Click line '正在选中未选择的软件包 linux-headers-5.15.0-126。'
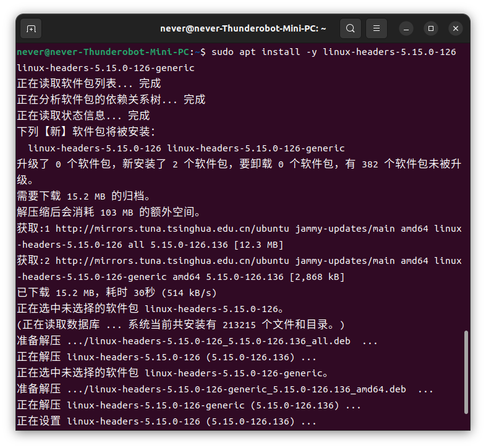 click(150, 309)
